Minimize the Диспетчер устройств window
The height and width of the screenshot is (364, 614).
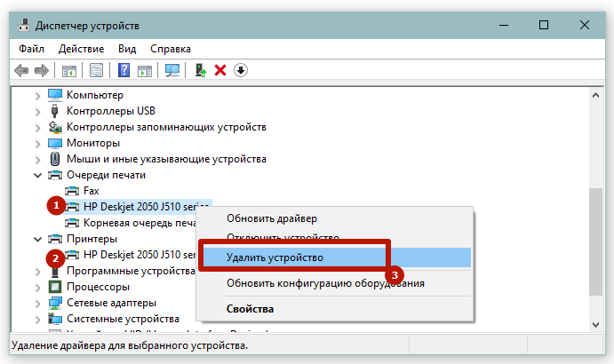(x=504, y=26)
